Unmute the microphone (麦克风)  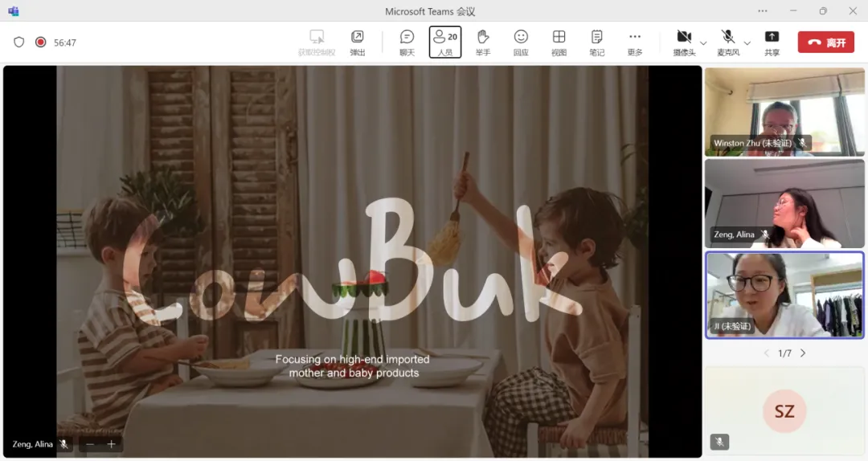pos(728,43)
